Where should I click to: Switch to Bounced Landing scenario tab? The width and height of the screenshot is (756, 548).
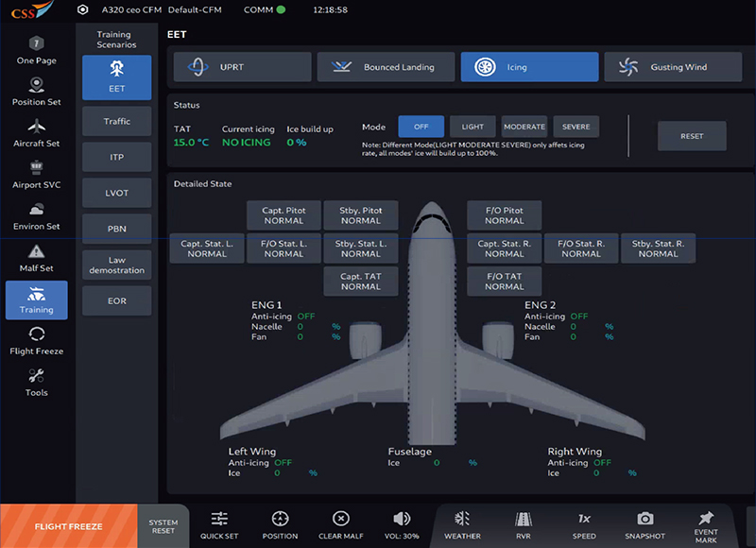386,67
